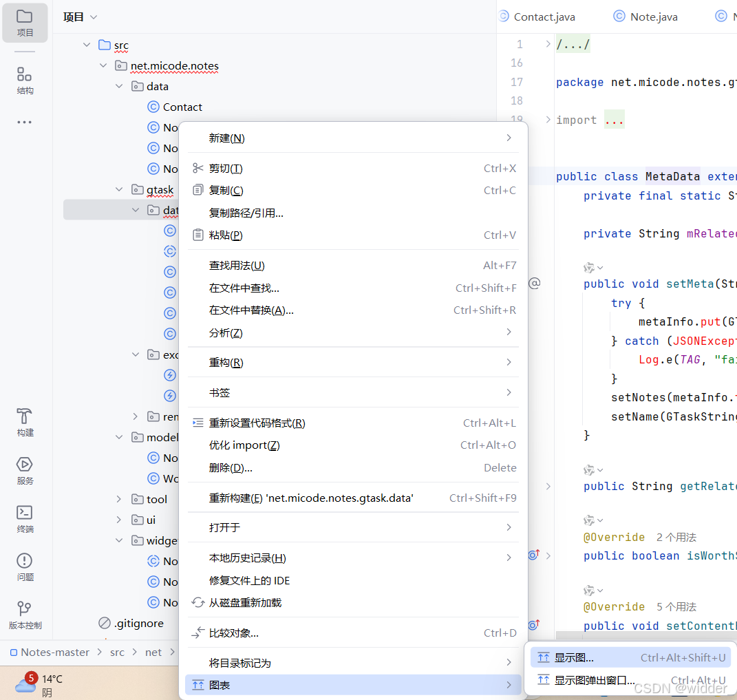
Task: Open the 项目 view dropdown chevron
Action: (94, 17)
